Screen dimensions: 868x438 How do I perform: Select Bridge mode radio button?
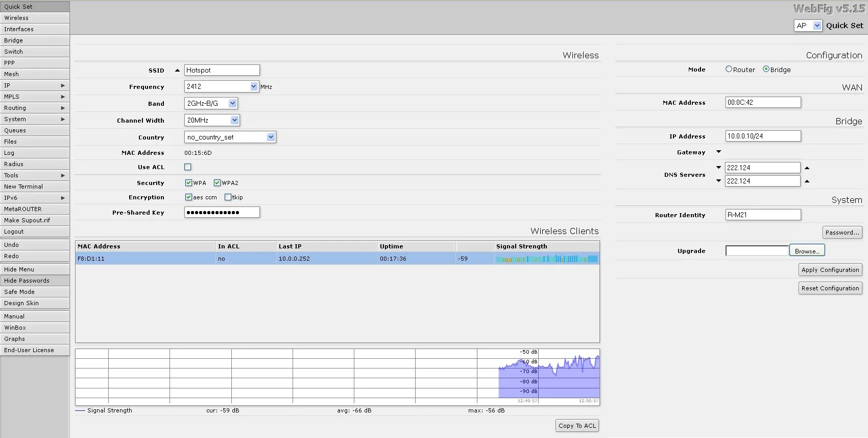point(766,69)
